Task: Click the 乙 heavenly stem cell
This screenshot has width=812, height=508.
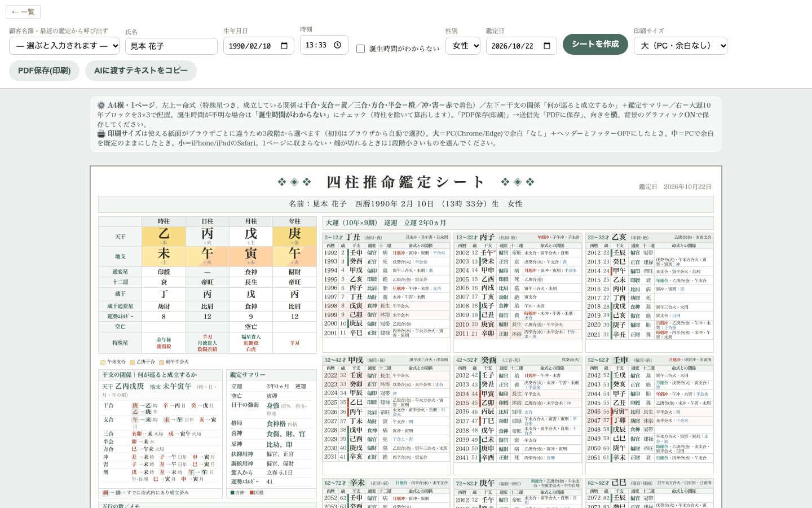Action: (x=164, y=237)
